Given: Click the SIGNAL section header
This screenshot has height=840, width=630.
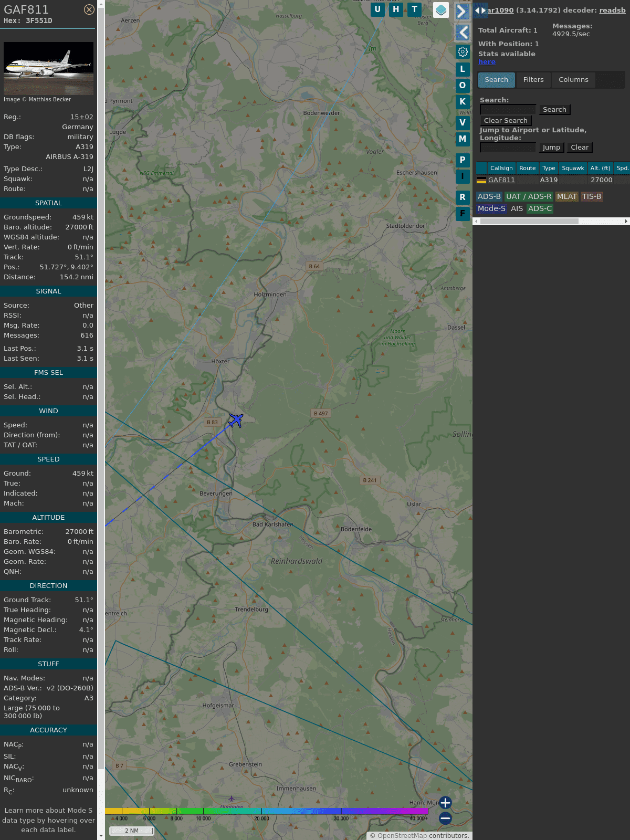Looking at the screenshot, I should 48,291.
